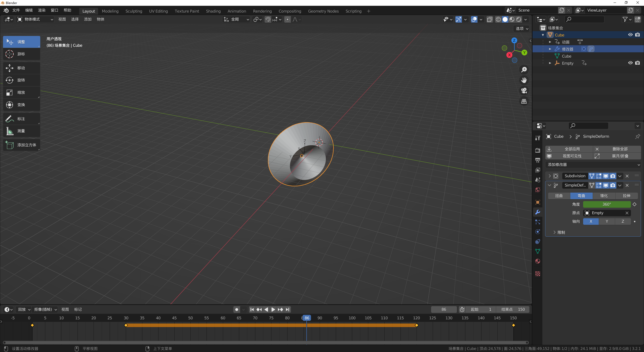Toggle perspective/orthographic grid icon
The width and height of the screenshot is (644, 352).
coord(524,101)
